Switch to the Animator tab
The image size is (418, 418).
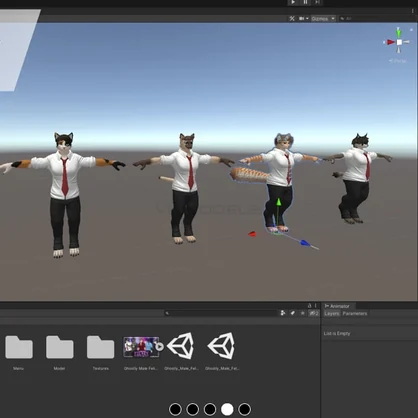pyautogui.click(x=337, y=306)
